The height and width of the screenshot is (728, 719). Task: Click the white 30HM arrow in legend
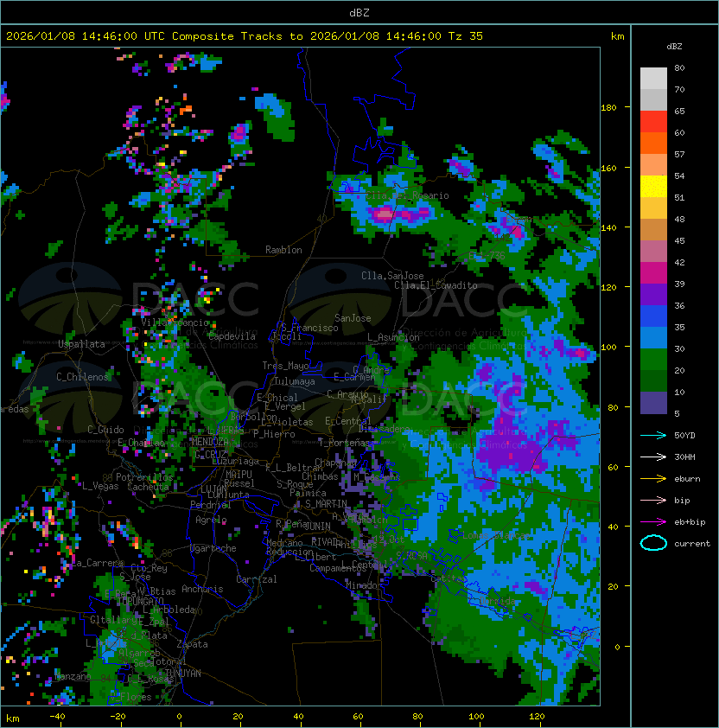tap(653, 457)
